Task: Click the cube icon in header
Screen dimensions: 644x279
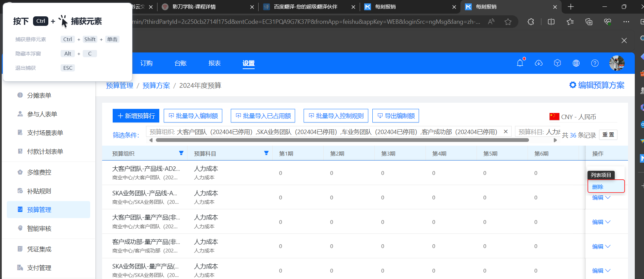Action: point(557,63)
